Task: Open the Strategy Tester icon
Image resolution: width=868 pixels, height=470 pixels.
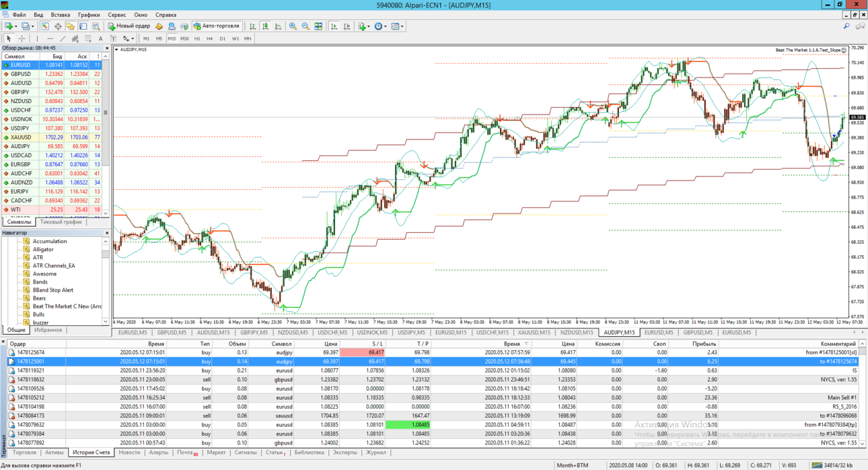Action: tap(96, 26)
